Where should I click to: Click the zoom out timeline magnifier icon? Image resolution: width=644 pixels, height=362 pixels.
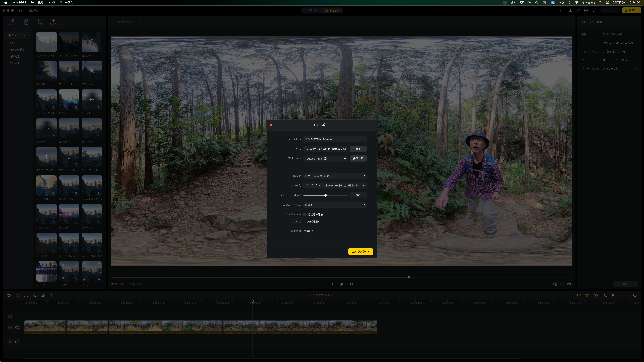(x=606, y=295)
